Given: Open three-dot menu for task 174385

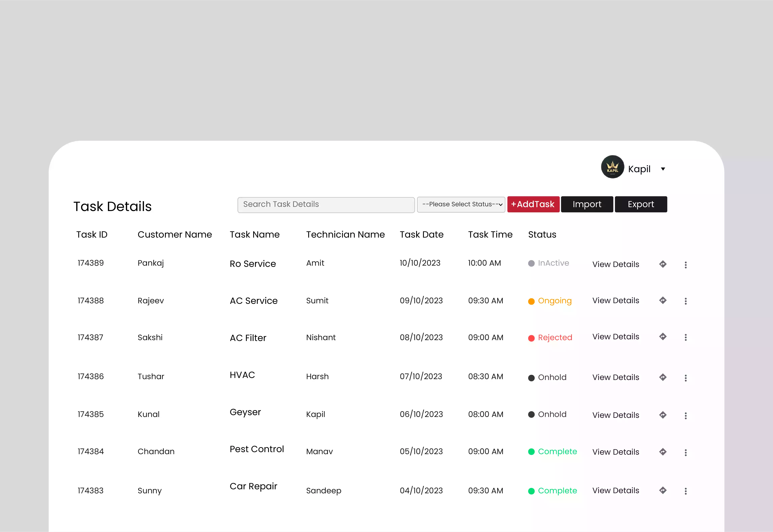Looking at the screenshot, I should (686, 415).
